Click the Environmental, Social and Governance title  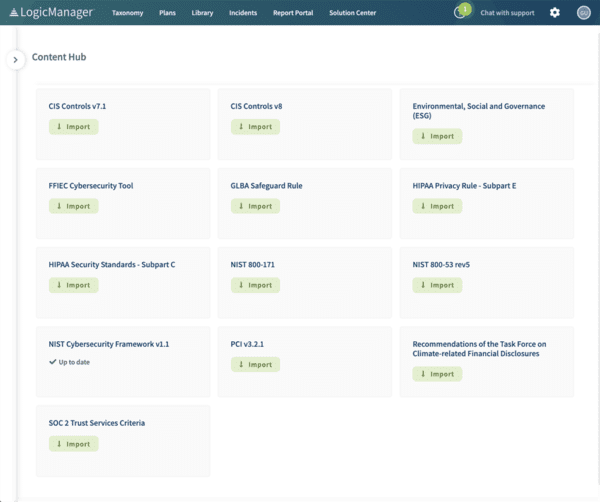tap(478, 111)
